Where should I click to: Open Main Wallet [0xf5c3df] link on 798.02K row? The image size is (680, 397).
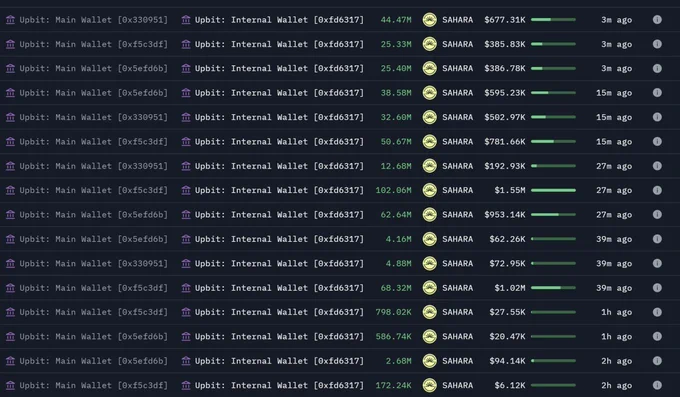click(93, 312)
